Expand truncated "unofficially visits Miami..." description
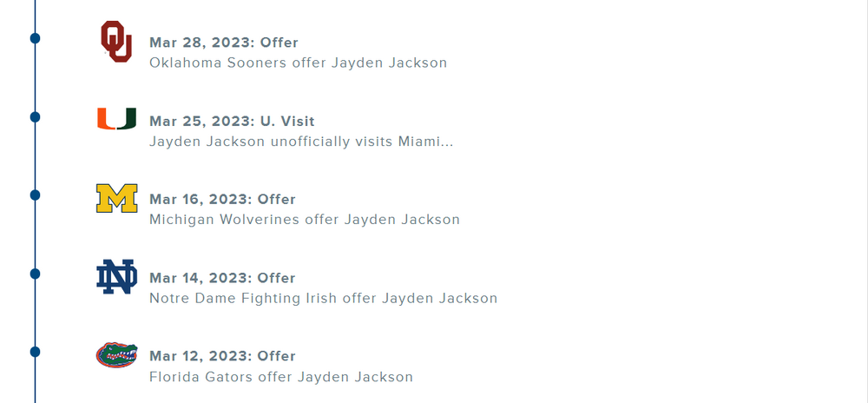Image resolution: width=868 pixels, height=403 pixels. pyautogui.click(x=301, y=141)
